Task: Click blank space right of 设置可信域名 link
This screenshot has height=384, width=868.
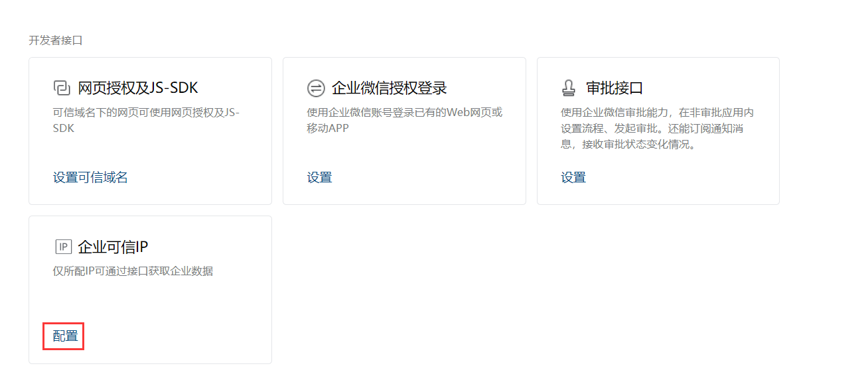Action: point(199,177)
